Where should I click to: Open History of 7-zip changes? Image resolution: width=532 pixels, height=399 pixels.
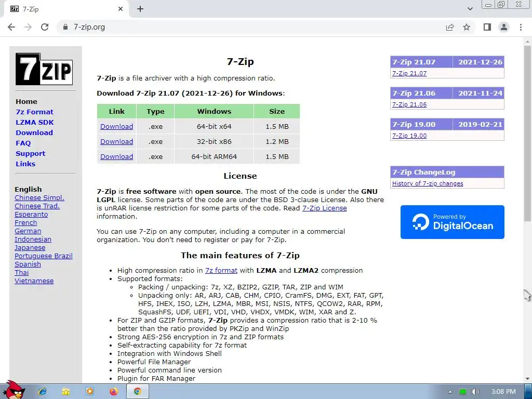coord(428,183)
